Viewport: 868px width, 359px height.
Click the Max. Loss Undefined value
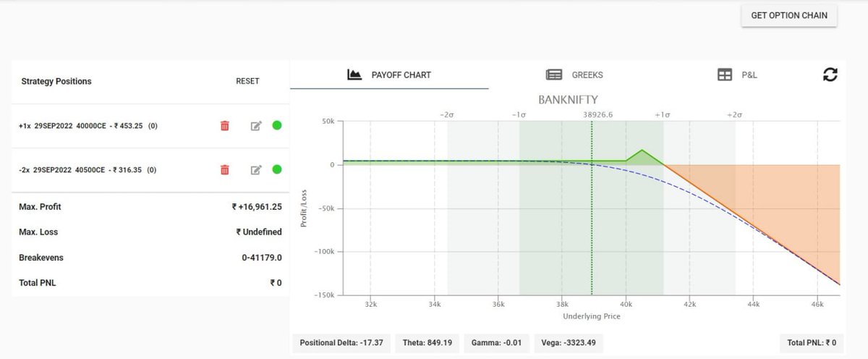pyautogui.click(x=259, y=232)
